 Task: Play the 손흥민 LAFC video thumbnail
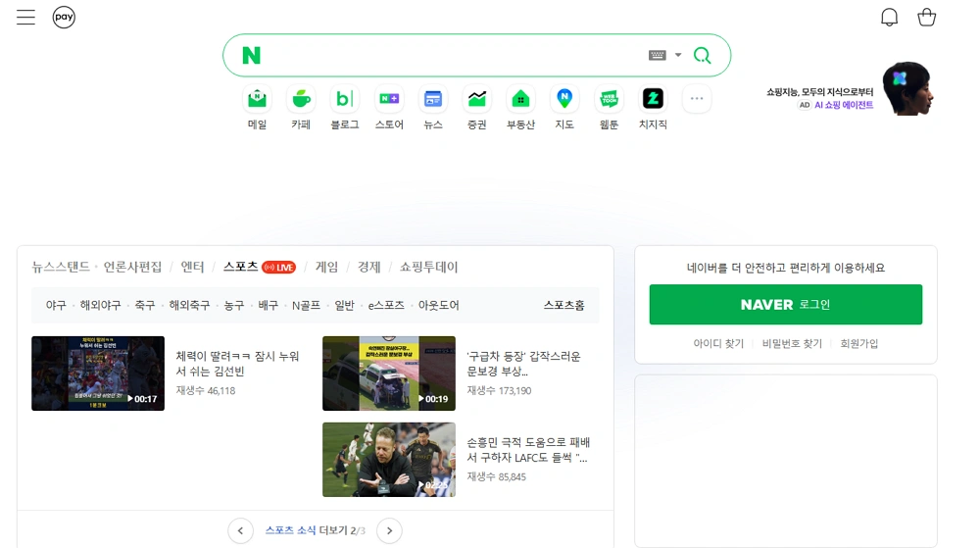pos(389,459)
